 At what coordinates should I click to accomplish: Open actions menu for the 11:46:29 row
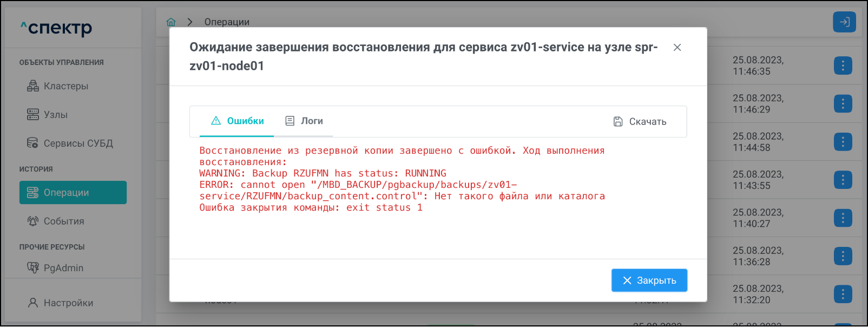(x=843, y=104)
